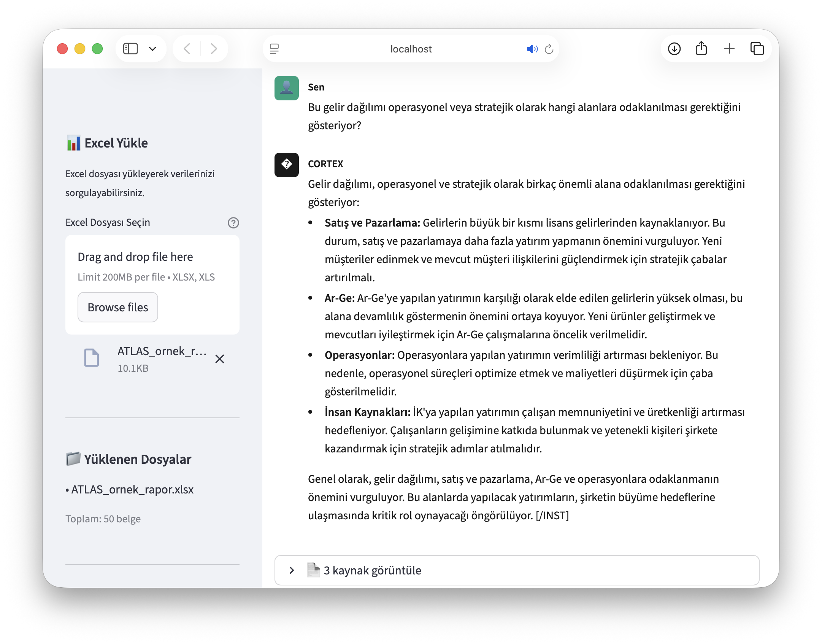The width and height of the screenshot is (822, 644).
Task: Click the tab overview icon
Action: [757, 49]
